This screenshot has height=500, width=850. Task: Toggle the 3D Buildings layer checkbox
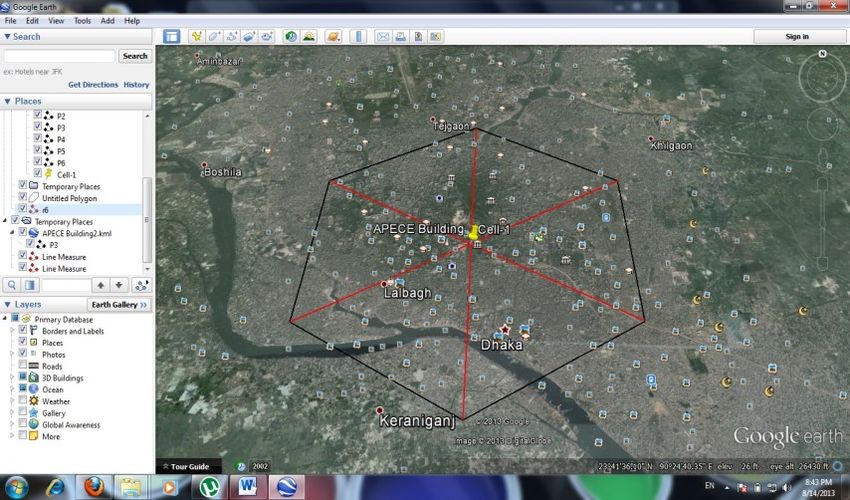pyautogui.click(x=22, y=376)
